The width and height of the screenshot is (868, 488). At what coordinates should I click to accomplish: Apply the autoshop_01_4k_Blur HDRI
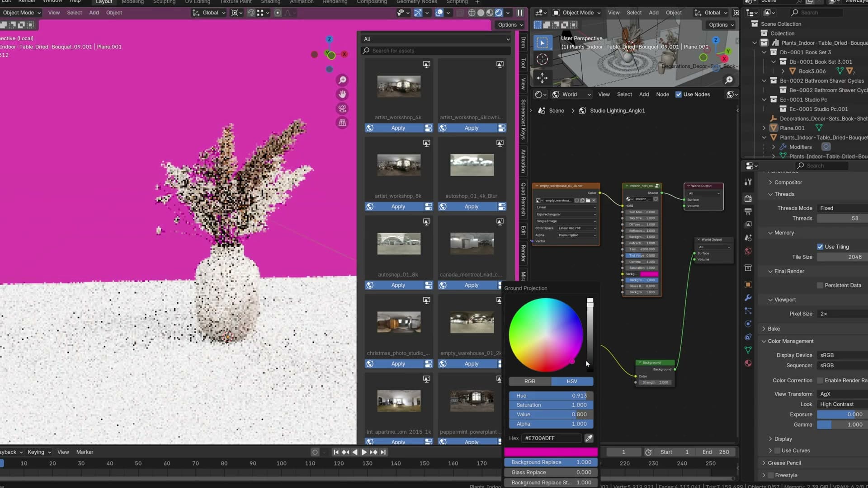coord(472,207)
